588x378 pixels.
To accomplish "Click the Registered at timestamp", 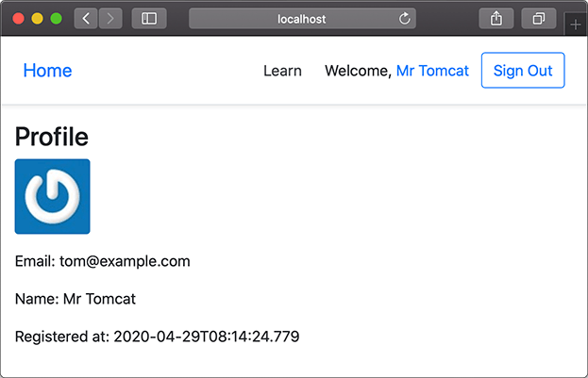I will click(x=206, y=336).
